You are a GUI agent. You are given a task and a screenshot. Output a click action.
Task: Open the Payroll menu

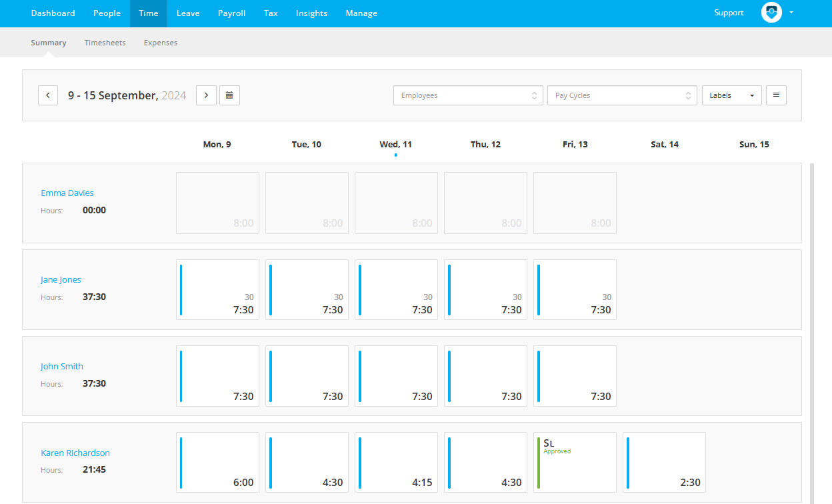point(231,13)
